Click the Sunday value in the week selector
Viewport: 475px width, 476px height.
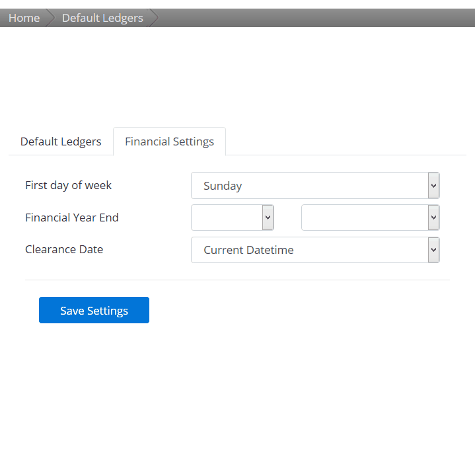223,186
